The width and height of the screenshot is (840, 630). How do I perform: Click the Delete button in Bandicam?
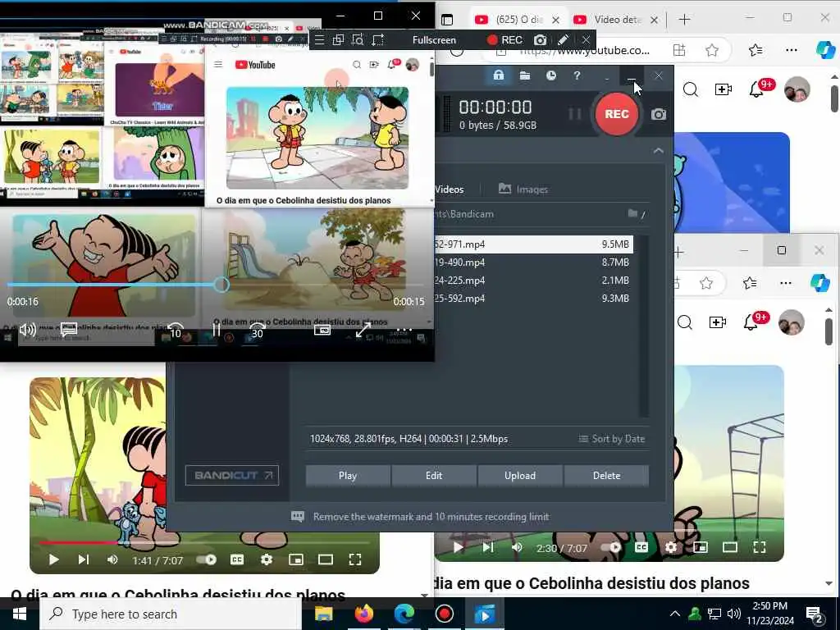tap(606, 476)
